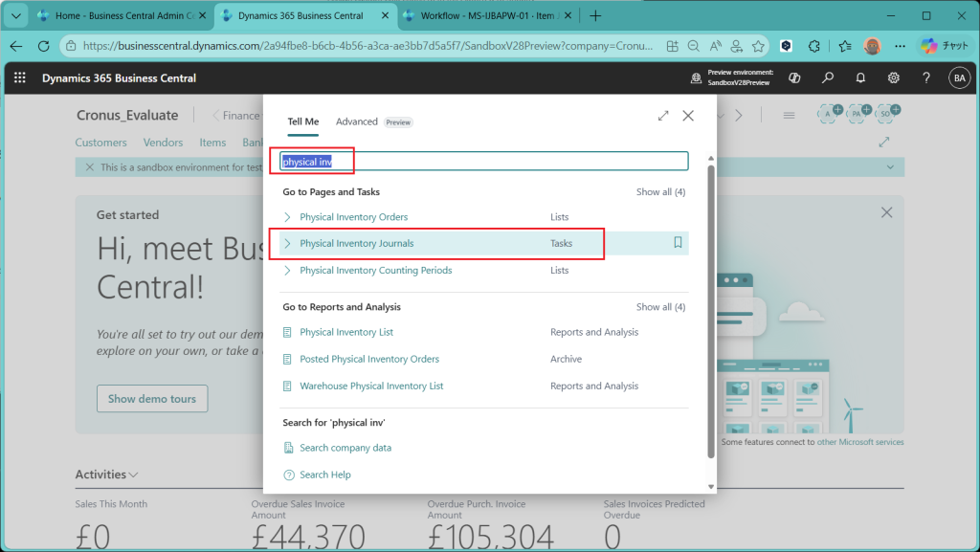Click the Show demo tours button
This screenshot has height=552, width=980.
point(152,399)
